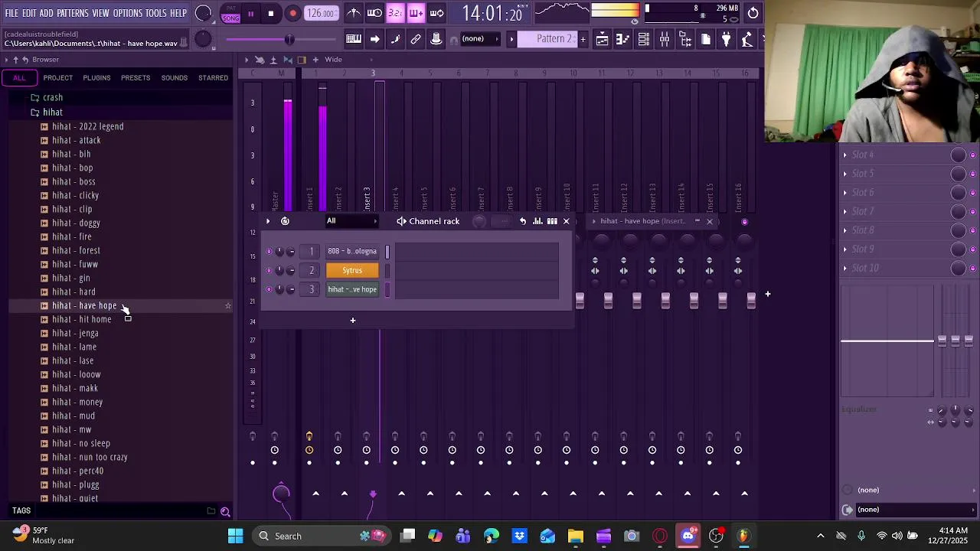The height and width of the screenshot is (551, 980).
Task: Expand Slot 8 options arrow
Action: [845, 230]
